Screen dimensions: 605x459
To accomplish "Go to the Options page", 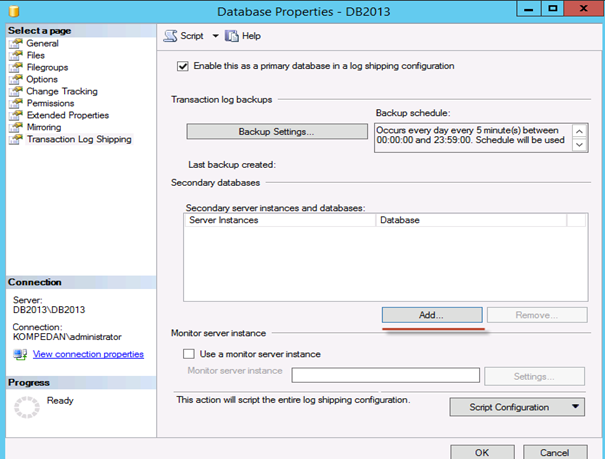I will click(x=42, y=80).
